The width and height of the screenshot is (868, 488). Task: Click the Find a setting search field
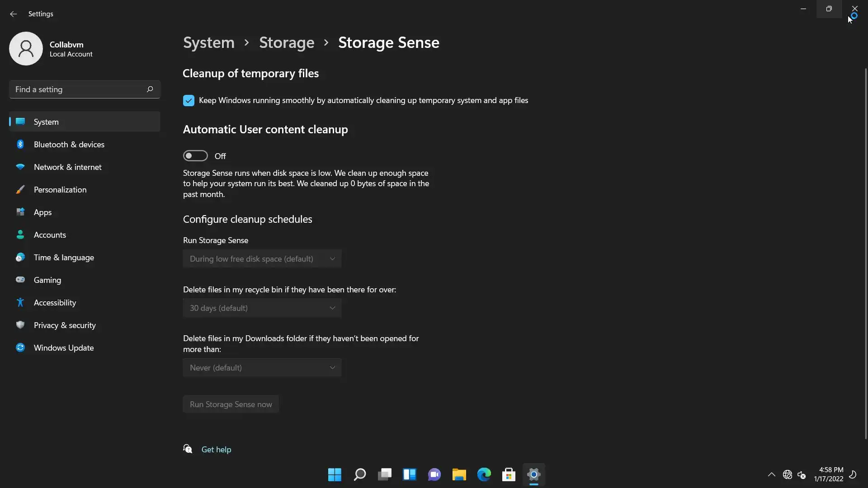tap(77, 89)
